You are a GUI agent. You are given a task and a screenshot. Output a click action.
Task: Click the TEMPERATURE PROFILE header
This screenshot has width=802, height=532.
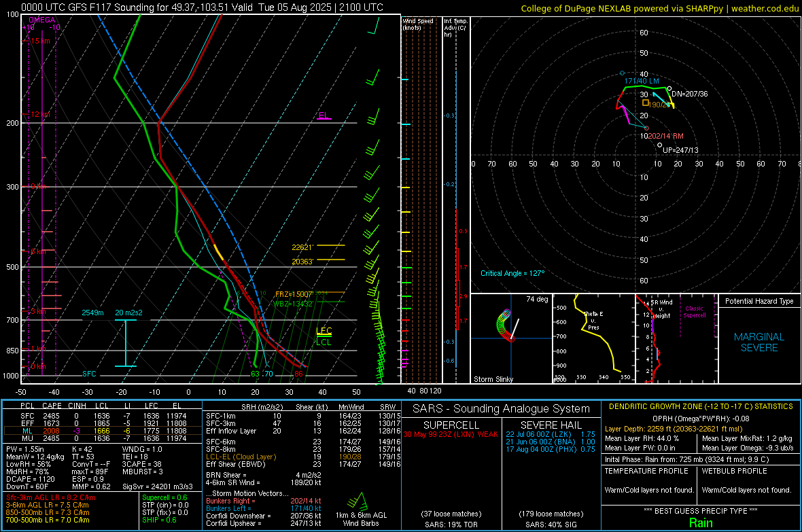coord(646,471)
